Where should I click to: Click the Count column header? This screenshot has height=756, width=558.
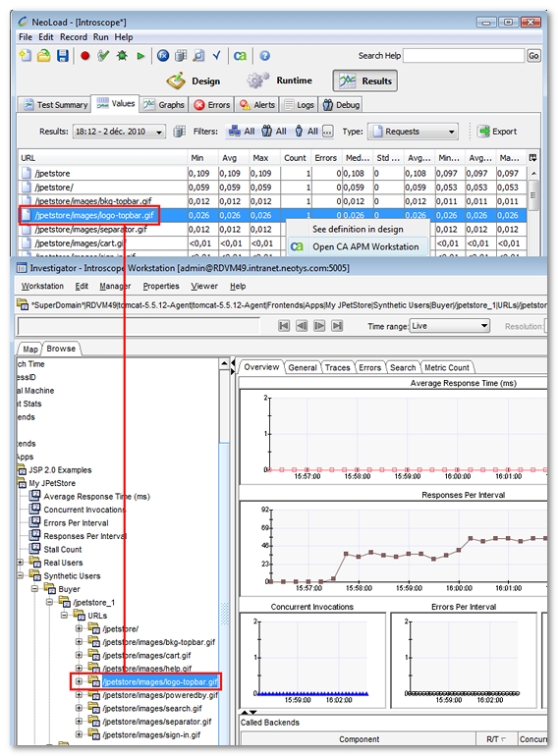pos(295,158)
